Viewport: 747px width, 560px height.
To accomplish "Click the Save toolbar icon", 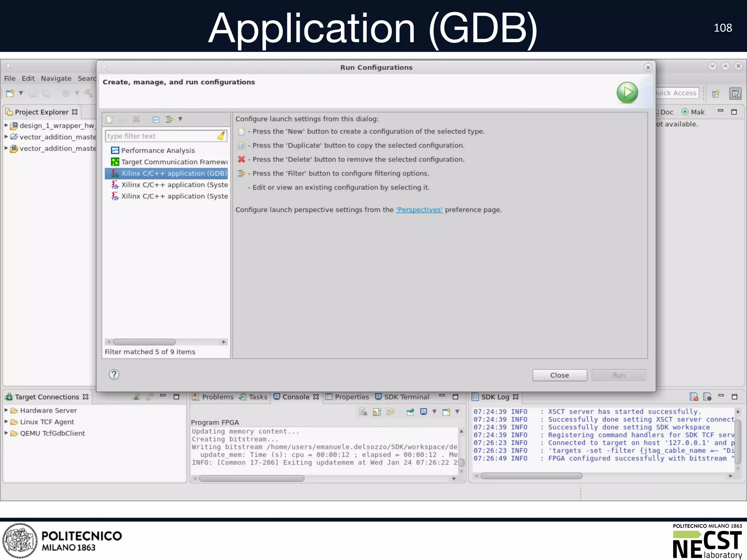I will [33, 94].
